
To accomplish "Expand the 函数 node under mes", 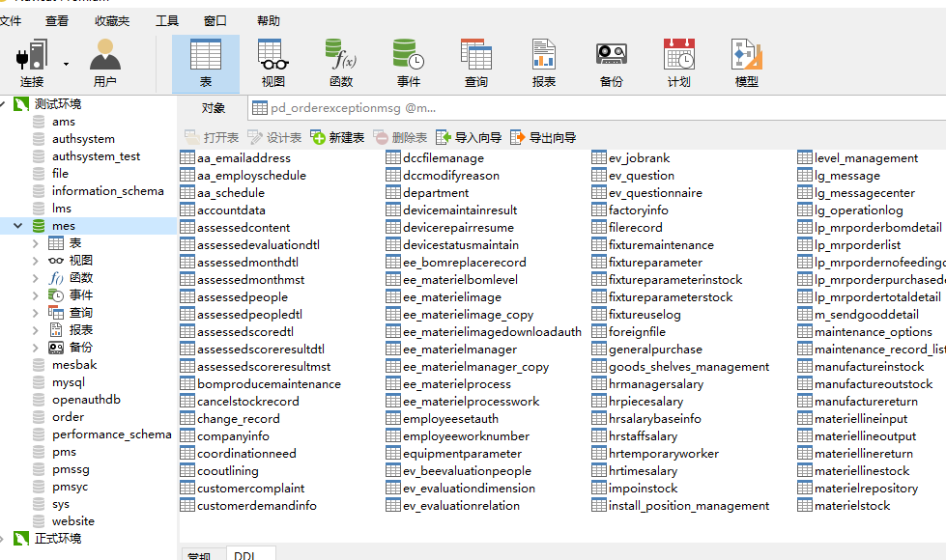I will point(35,278).
